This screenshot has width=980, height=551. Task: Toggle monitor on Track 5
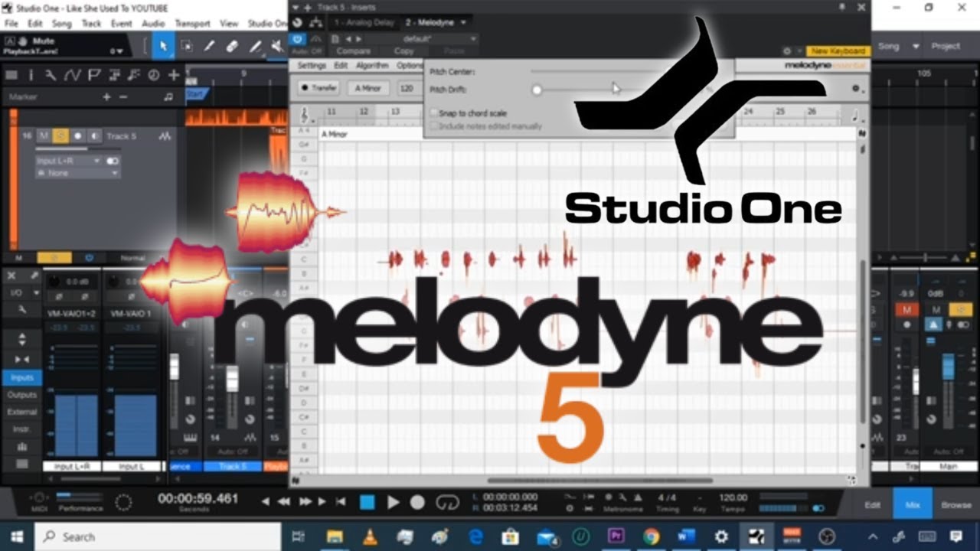pos(94,135)
